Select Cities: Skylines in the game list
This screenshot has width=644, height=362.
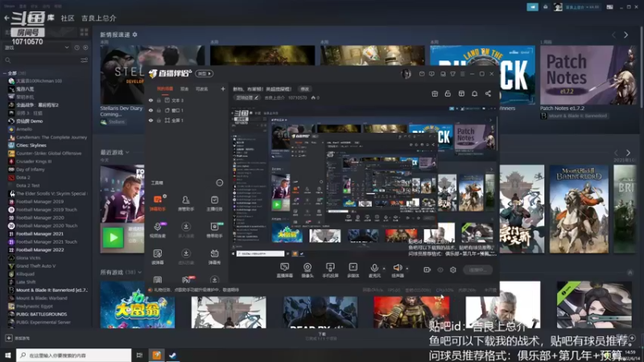pos(31,146)
